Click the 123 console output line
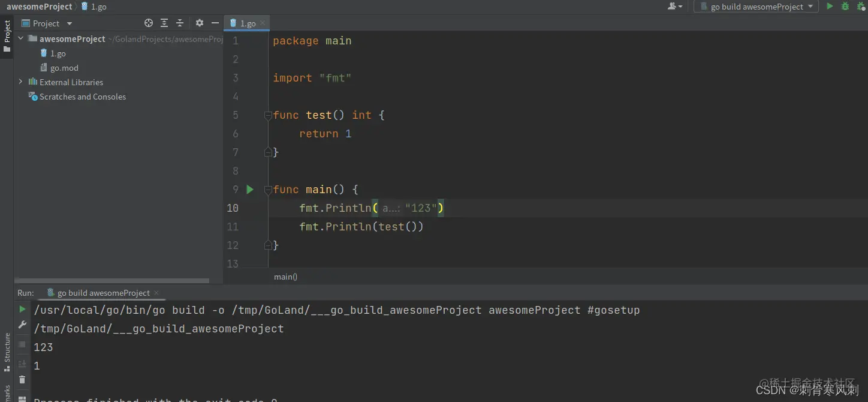Viewport: 868px width, 402px height. tap(43, 347)
